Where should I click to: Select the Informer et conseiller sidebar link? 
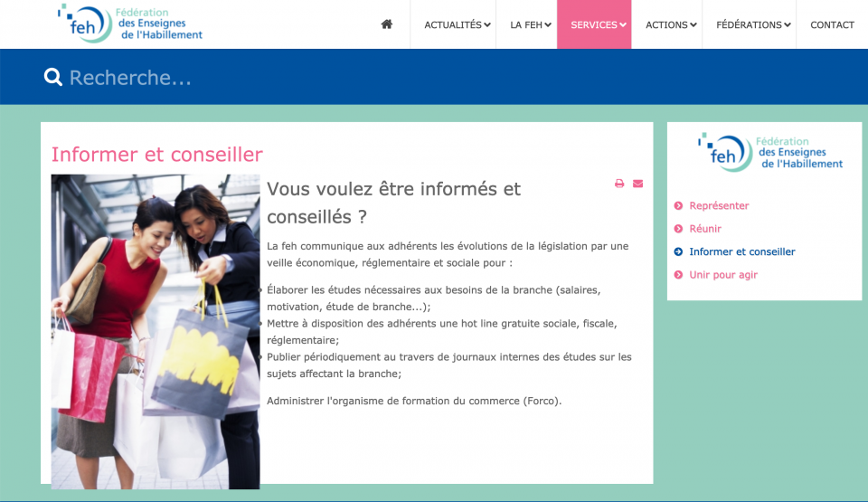pyautogui.click(x=741, y=252)
